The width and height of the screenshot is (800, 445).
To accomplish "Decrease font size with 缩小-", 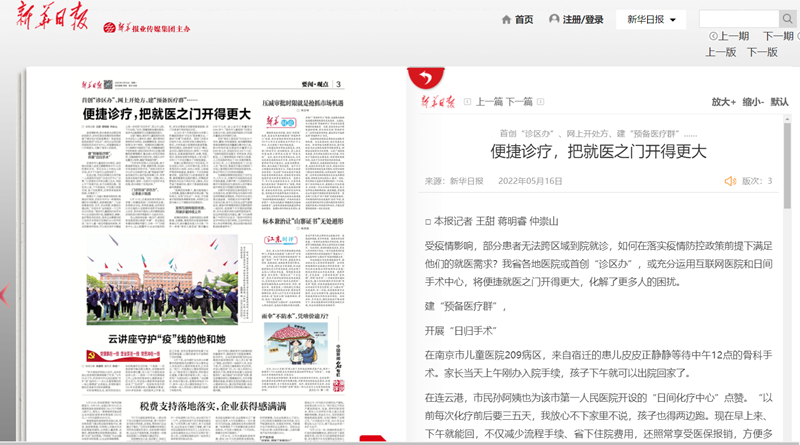I will tap(753, 102).
